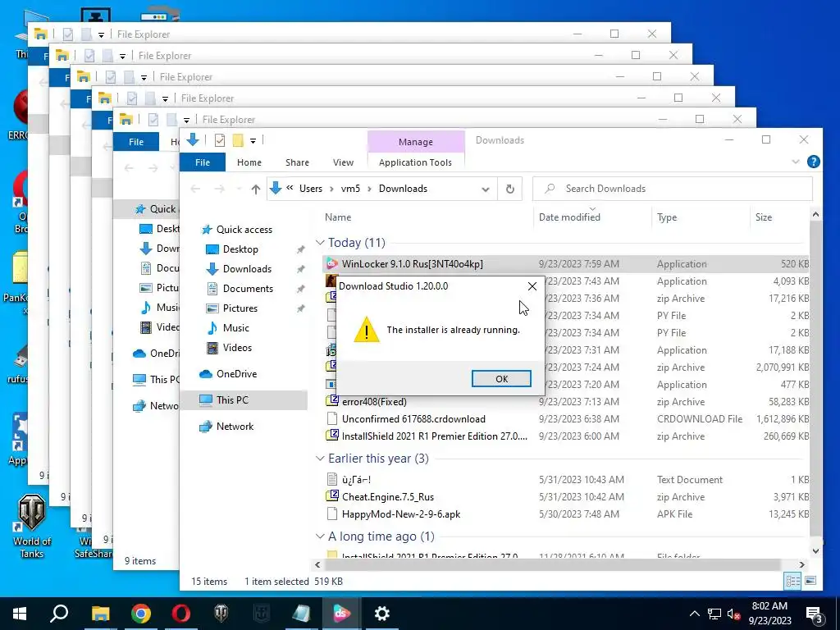The height and width of the screenshot is (630, 840).
Task: Expand the ribbon with the chevron
Action: pyautogui.click(x=796, y=162)
